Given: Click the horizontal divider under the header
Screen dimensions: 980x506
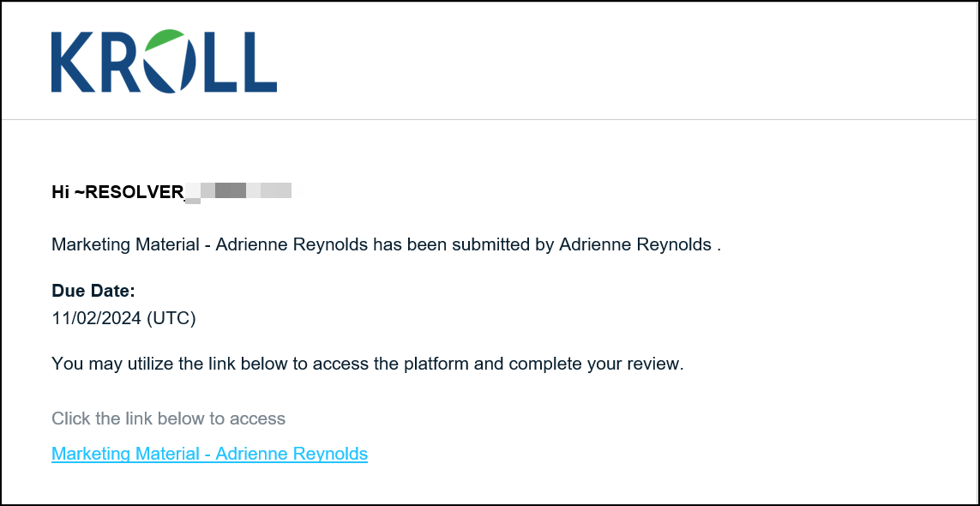Looking at the screenshot, I should (x=490, y=119).
